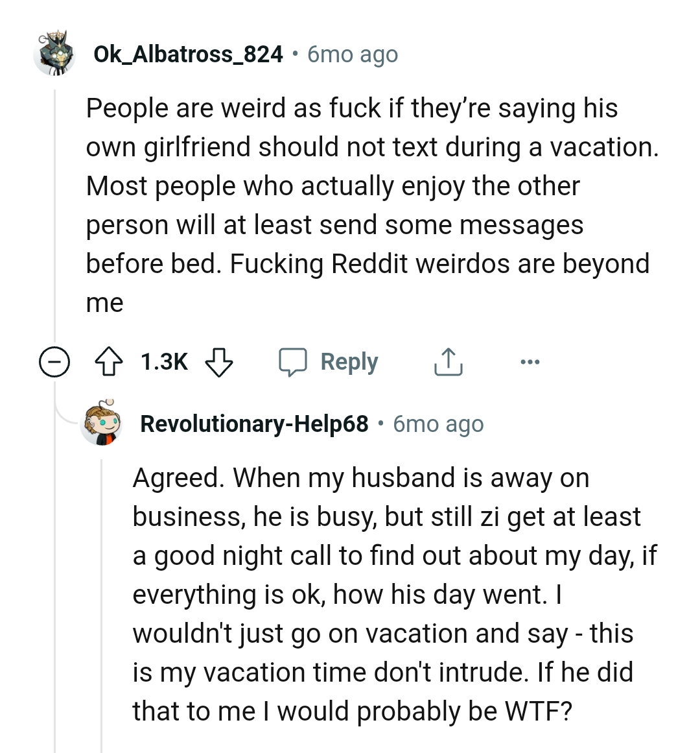The height and width of the screenshot is (753, 700).
Task: Open Ok_Albatross_824's profile
Action: coord(189,54)
